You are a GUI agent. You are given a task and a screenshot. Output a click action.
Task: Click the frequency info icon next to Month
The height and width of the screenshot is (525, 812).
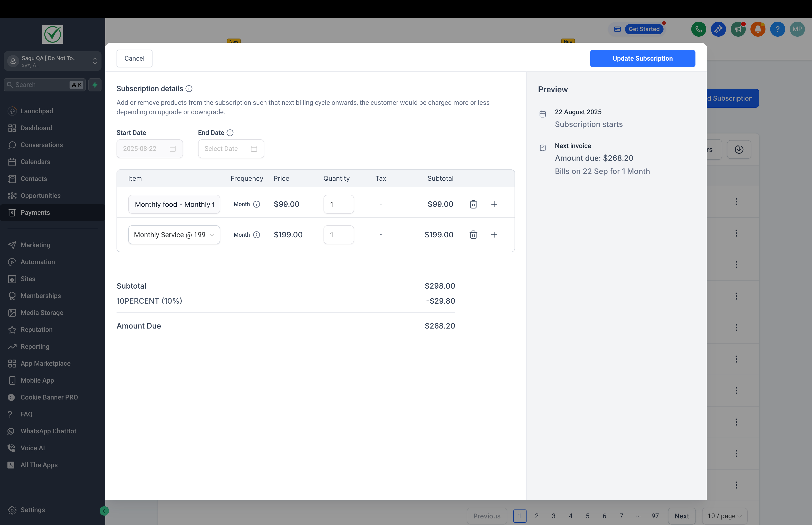[257, 204]
